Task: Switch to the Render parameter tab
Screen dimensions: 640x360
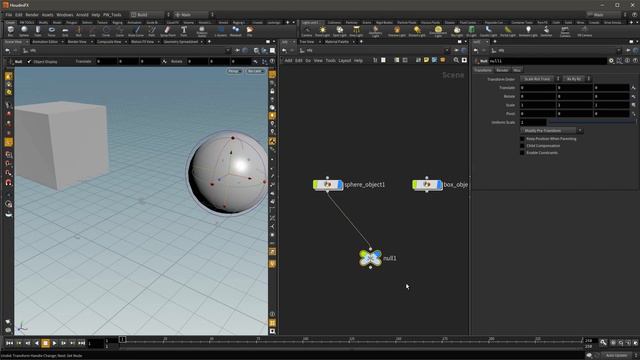Action: 502,70
